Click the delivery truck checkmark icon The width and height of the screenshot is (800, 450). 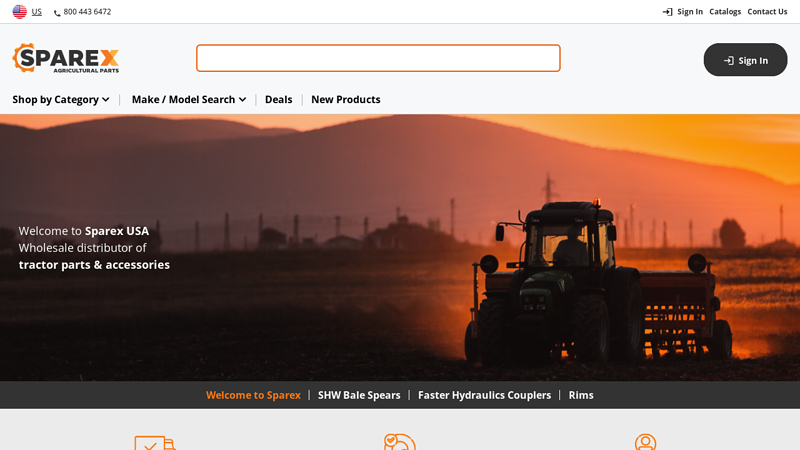pos(155,442)
